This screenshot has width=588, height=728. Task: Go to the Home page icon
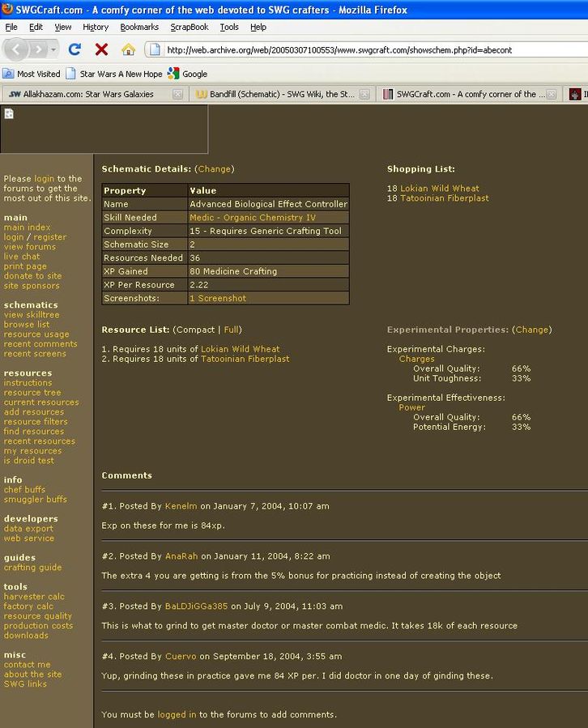pyautogui.click(x=128, y=49)
